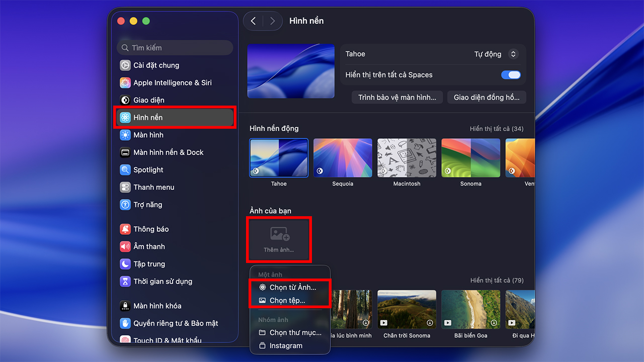Pick the Macintosh wallpaper thumbnail
The height and width of the screenshot is (362, 644).
[407, 158]
